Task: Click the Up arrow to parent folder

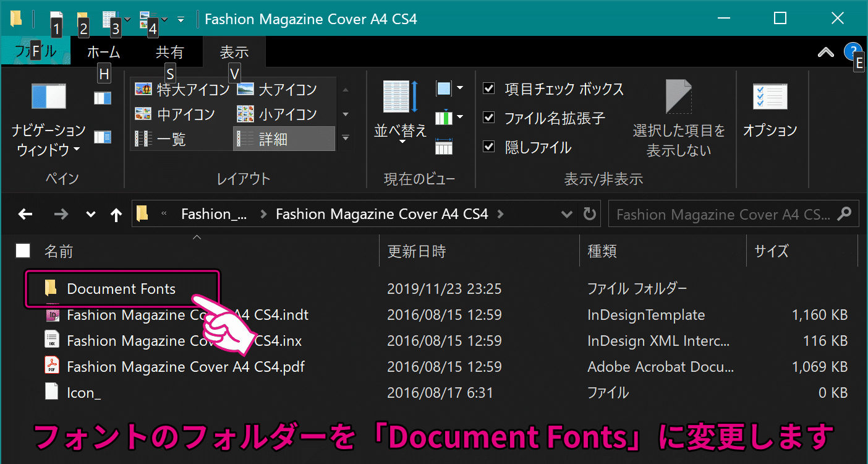Action: 116,215
